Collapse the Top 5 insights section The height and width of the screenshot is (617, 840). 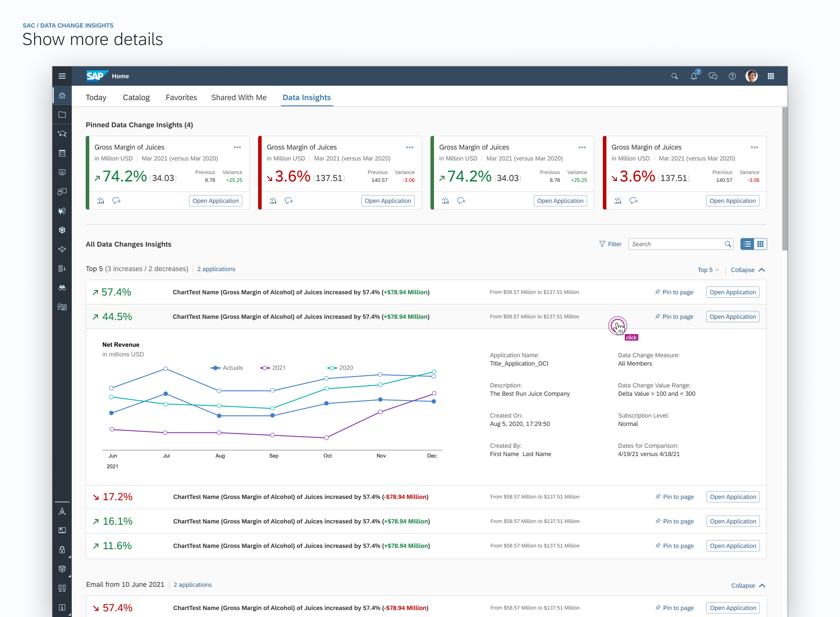coord(748,270)
